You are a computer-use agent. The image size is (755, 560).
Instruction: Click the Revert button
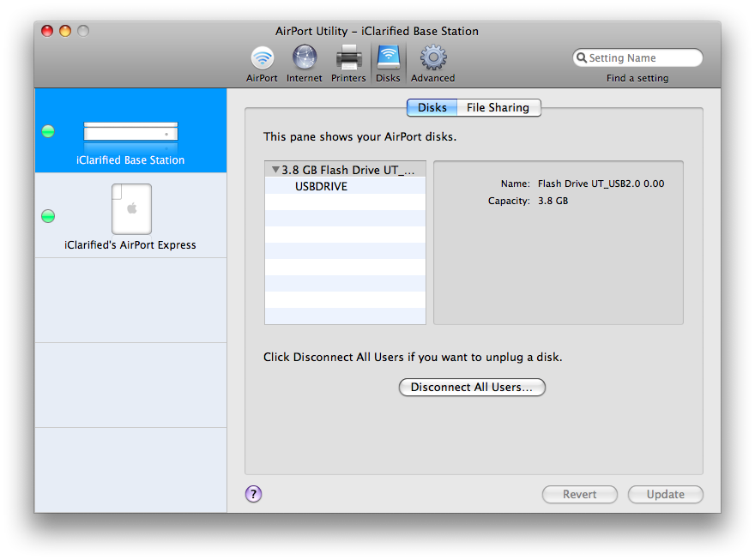click(x=580, y=495)
